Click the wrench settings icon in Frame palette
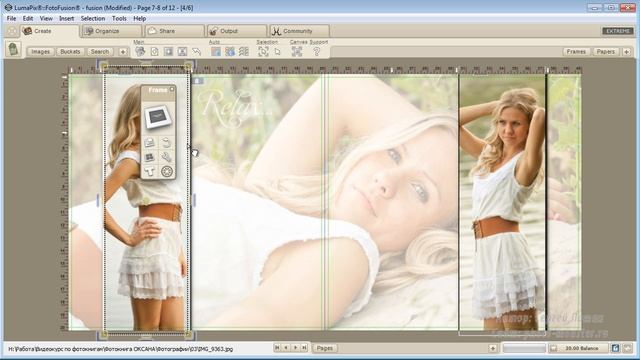 [x=166, y=157]
